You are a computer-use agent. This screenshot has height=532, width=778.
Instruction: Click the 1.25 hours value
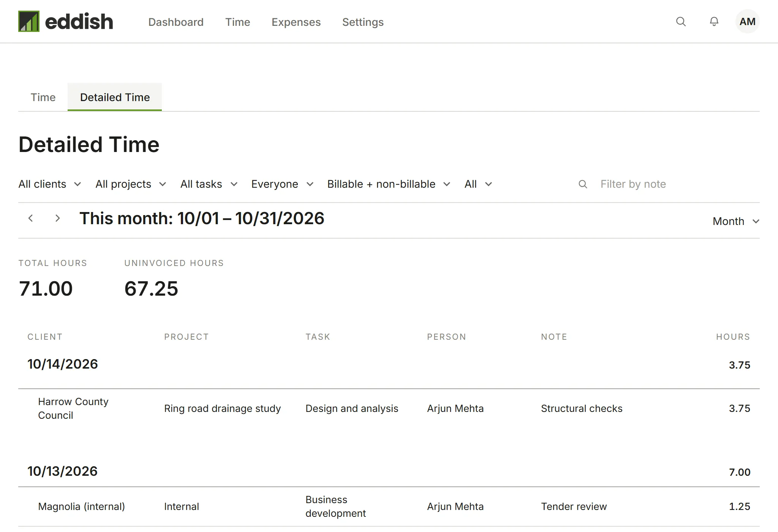tap(739, 507)
